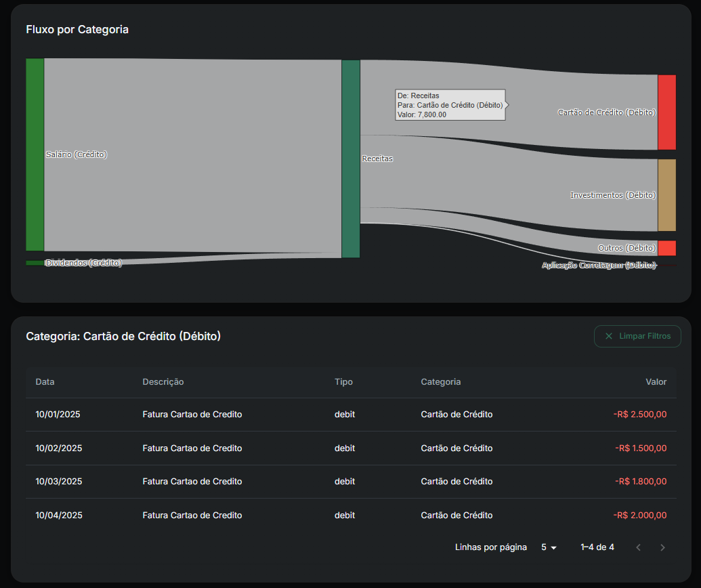Viewport: 701px width, 588px height.
Task: Sort by the Categoria column header
Action: pos(440,382)
